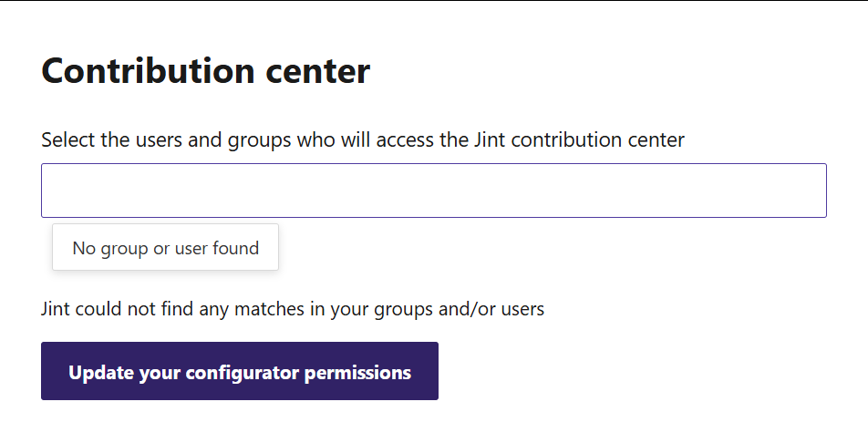This screenshot has height=443, width=868.
Task: Click the word 'center' in the title
Action: (x=317, y=72)
